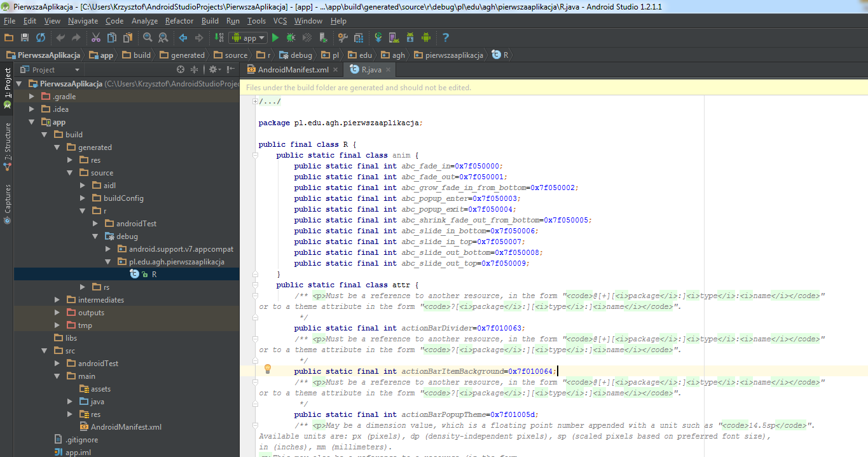Click the actionBarDivider code line
Screen dimensions: 868x457
click(410, 328)
